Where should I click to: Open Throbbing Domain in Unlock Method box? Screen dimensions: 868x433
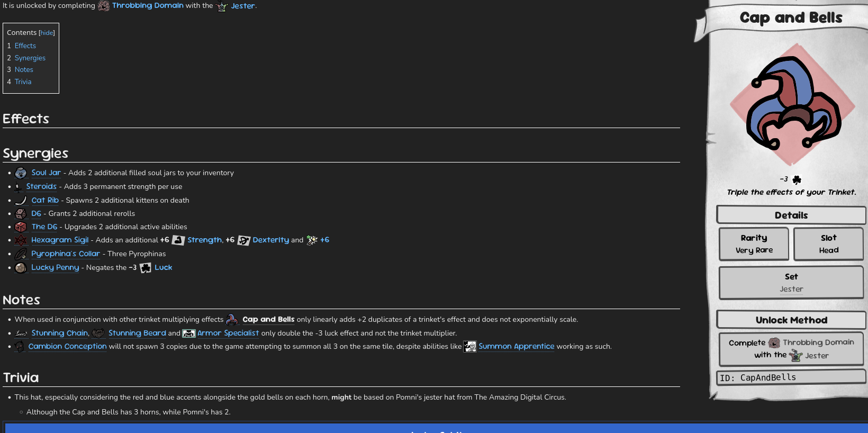click(x=818, y=343)
